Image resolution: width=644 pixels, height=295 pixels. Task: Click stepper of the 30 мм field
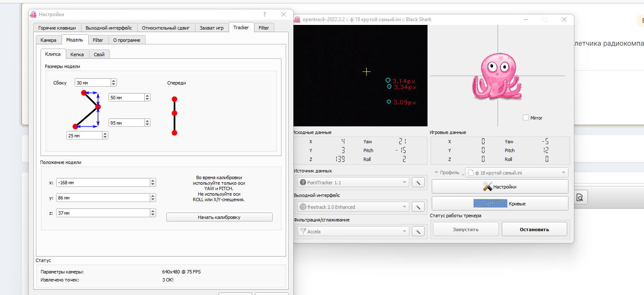pos(114,83)
